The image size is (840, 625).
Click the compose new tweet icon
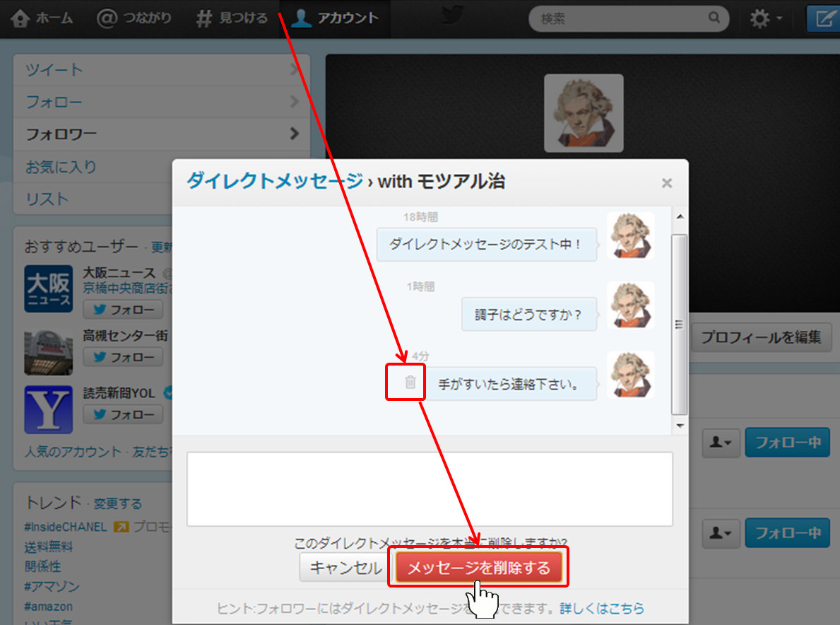[824, 19]
